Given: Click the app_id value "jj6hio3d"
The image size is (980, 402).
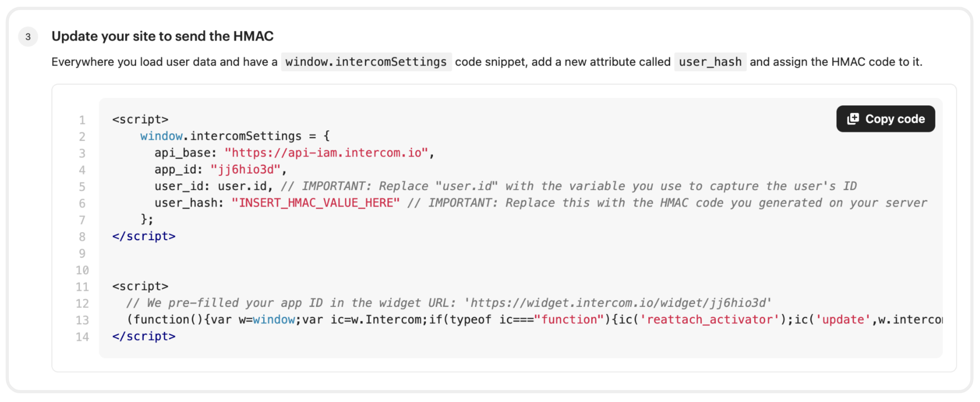Looking at the screenshot, I should tap(246, 169).
